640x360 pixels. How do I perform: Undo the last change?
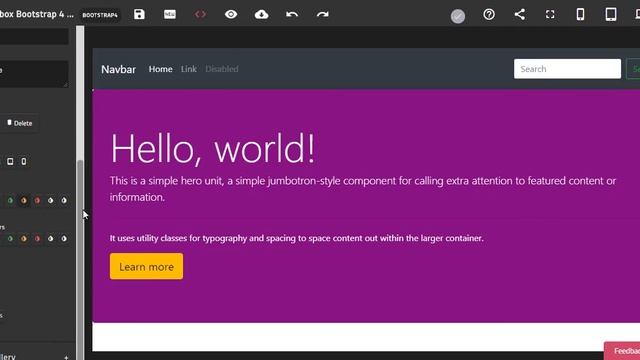tap(292, 14)
